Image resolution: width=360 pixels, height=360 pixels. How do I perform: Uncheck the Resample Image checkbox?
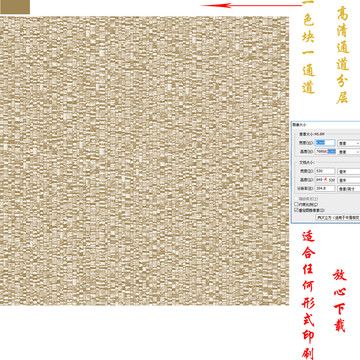pos(296,210)
